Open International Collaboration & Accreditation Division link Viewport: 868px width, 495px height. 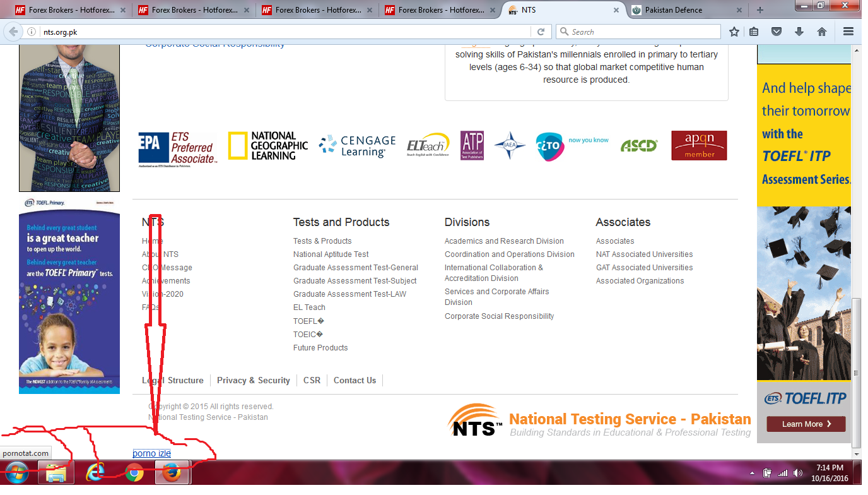[x=494, y=273]
